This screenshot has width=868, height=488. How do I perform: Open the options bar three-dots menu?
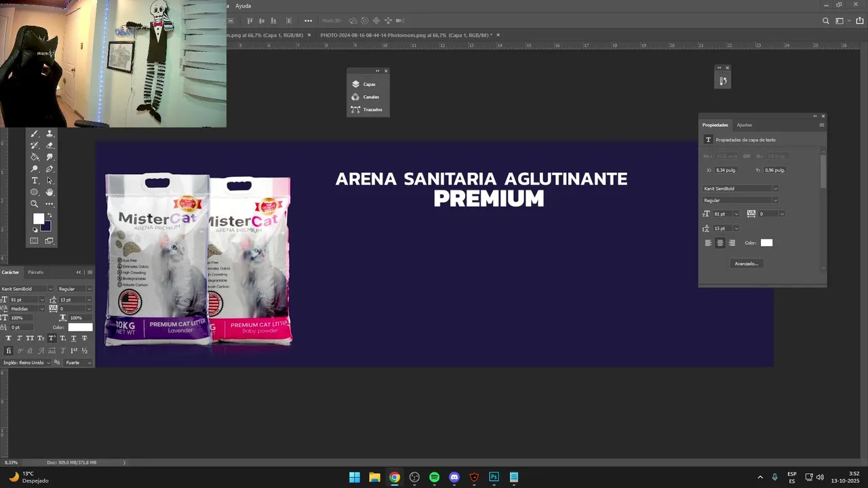pos(309,20)
